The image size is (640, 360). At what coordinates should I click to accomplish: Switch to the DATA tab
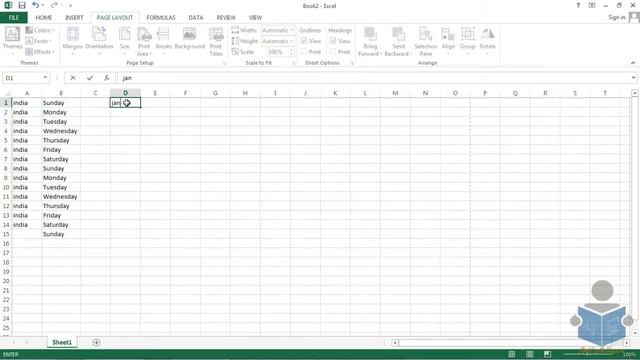click(196, 18)
